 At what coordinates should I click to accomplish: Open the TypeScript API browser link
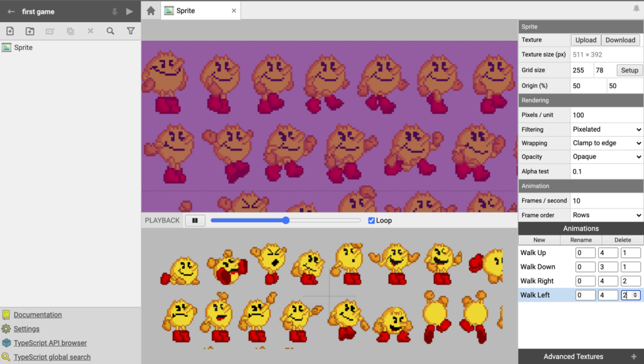click(x=50, y=343)
